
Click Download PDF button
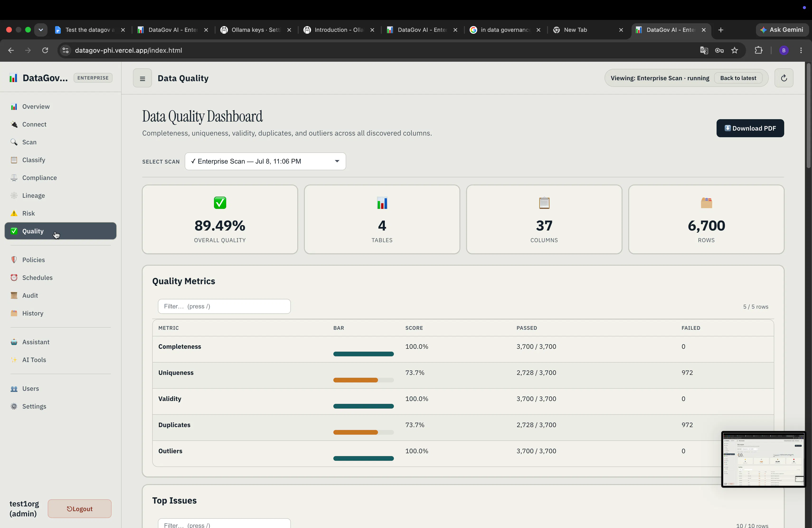pos(750,128)
